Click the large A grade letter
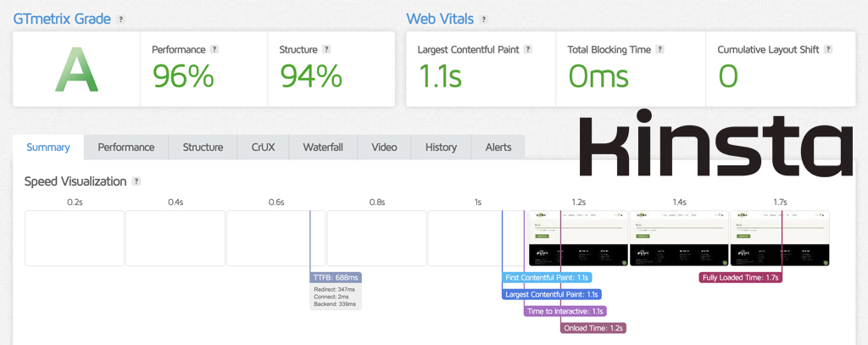This screenshot has height=345, width=868. coord(76,70)
